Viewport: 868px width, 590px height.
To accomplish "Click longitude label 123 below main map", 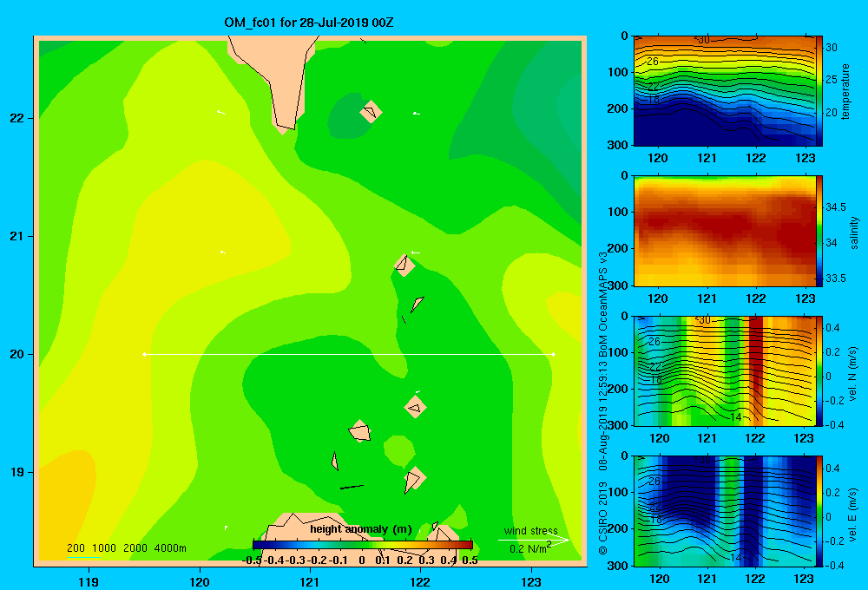I will pyautogui.click(x=531, y=582).
